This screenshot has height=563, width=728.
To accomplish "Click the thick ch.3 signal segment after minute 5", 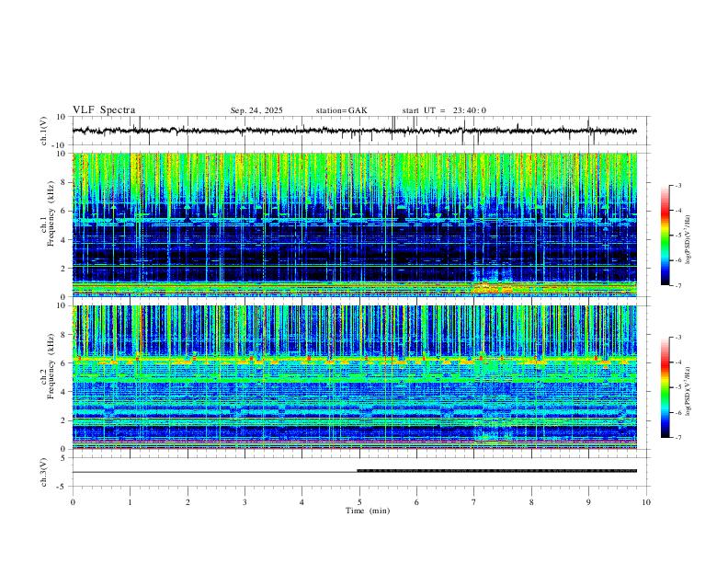I will tap(496, 471).
